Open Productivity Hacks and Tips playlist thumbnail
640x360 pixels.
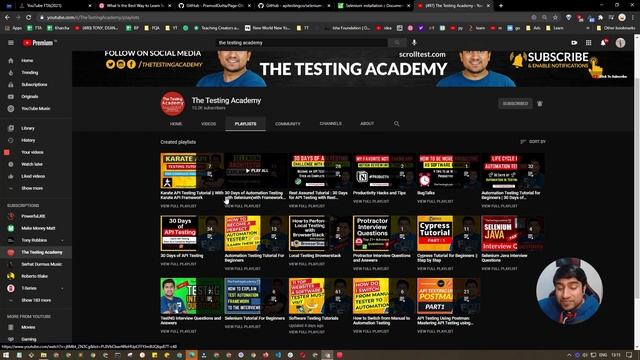[x=384, y=171]
